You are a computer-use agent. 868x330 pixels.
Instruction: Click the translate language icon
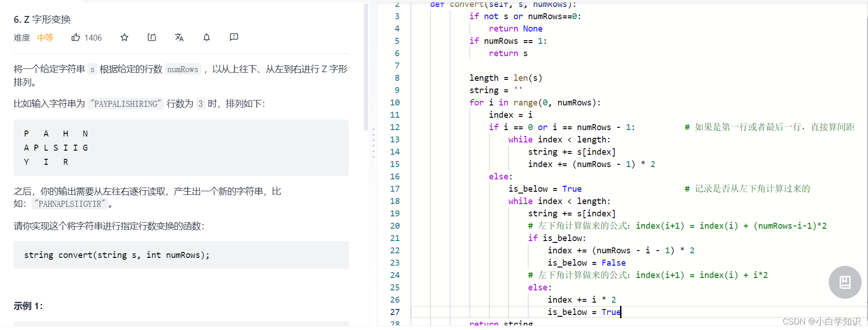click(179, 37)
